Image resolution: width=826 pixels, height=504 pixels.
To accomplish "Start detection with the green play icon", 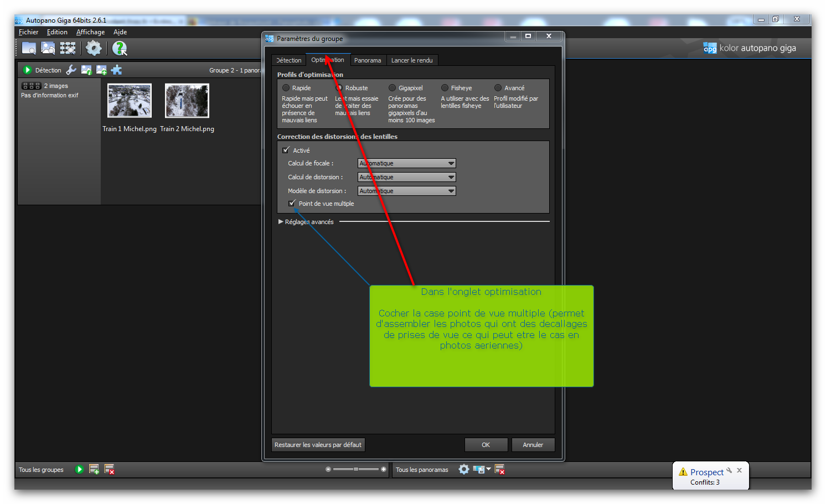I will [27, 70].
